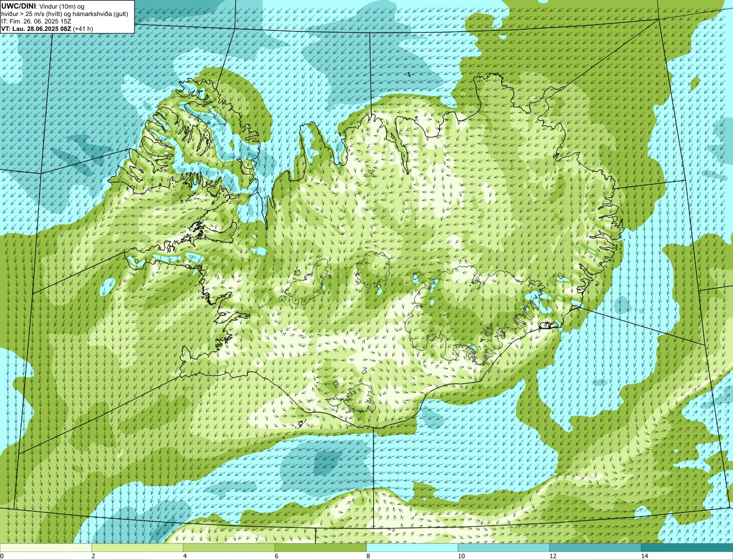Viewport: 733px width, 560px height.
Task: Click the legend scale label '0'
Action: point(2,556)
